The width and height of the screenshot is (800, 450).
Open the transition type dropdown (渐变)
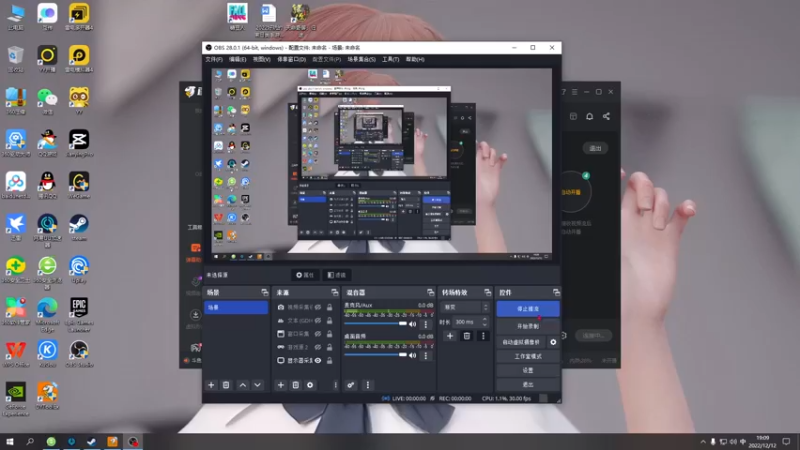[x=466, y=307]
